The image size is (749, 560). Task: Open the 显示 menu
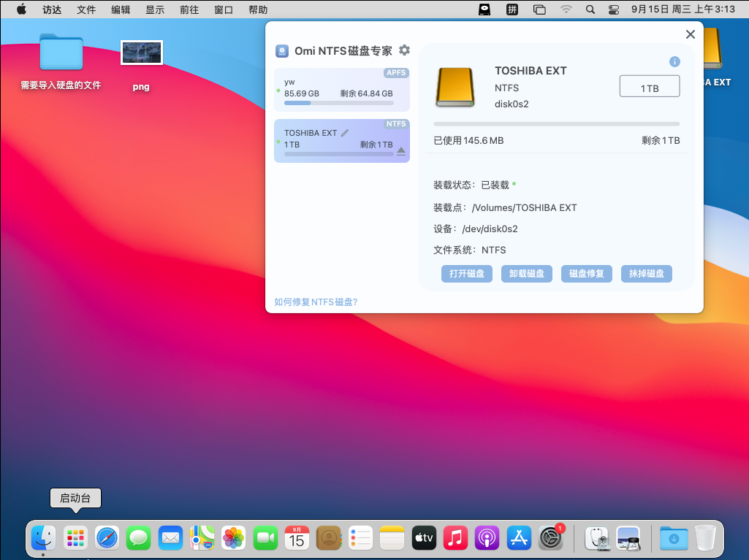click(x=155, y=9)
